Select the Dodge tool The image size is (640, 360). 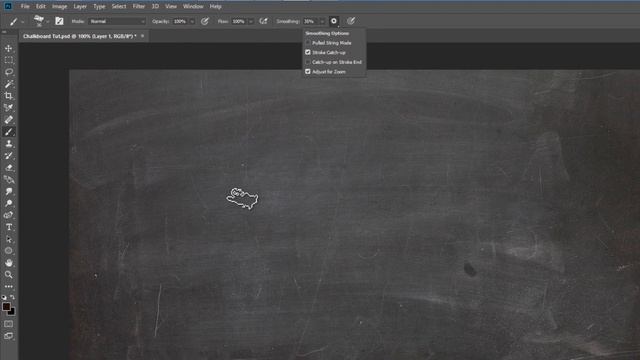click(x=9, y=203)
